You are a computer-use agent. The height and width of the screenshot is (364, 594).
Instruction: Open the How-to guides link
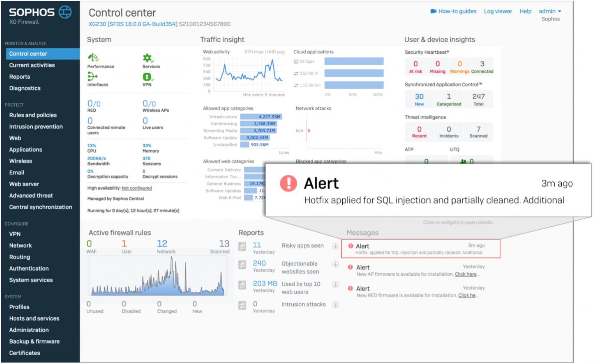point(457,11)
